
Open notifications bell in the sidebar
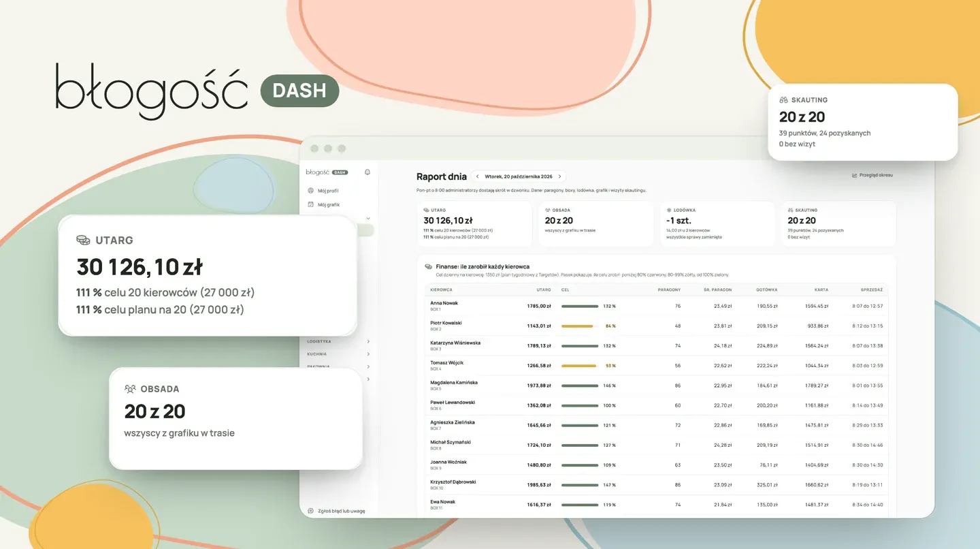click(x=367, y=172)
